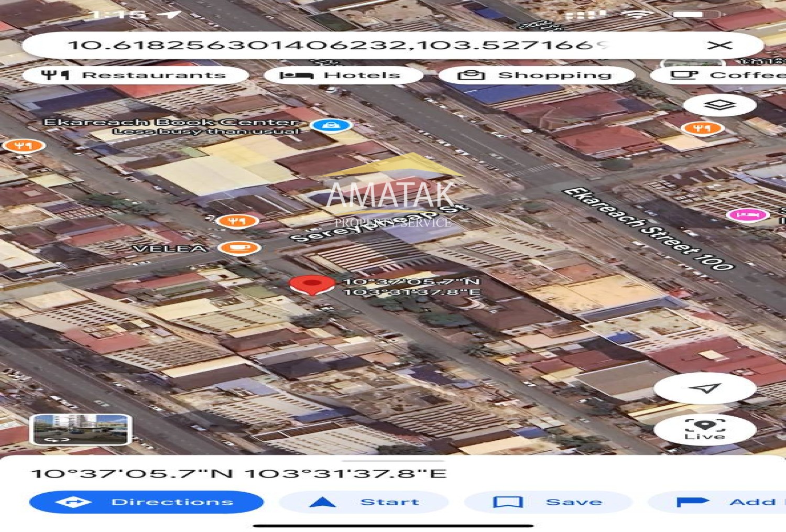Open the map layers button
This screenshot has width=786, height=532.
[719, 105]
